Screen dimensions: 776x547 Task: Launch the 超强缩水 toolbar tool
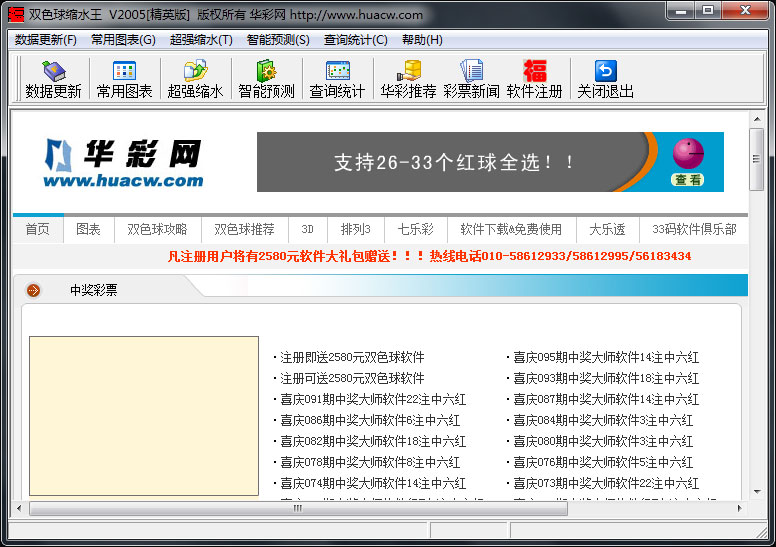click(195, 79)
